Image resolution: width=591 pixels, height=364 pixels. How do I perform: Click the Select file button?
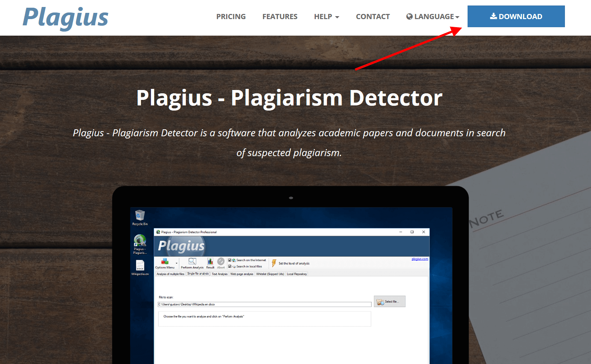point(390,302)
